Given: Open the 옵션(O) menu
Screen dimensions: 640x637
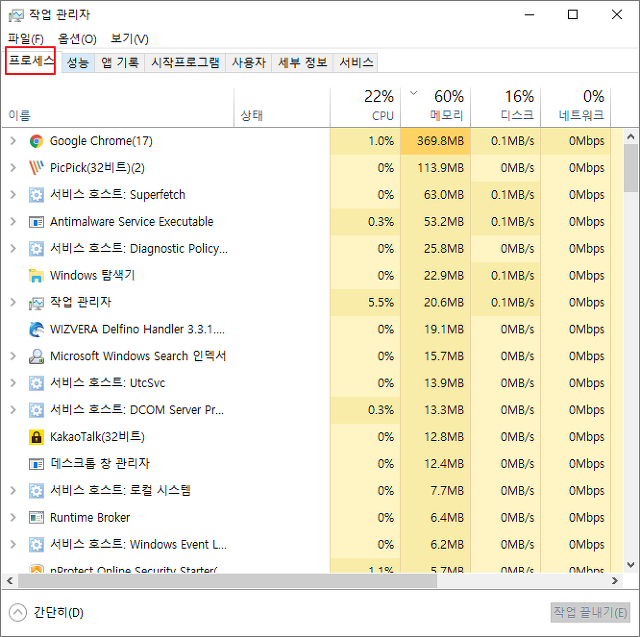Looking at the screenshot, I should click(x=77, y=39).
